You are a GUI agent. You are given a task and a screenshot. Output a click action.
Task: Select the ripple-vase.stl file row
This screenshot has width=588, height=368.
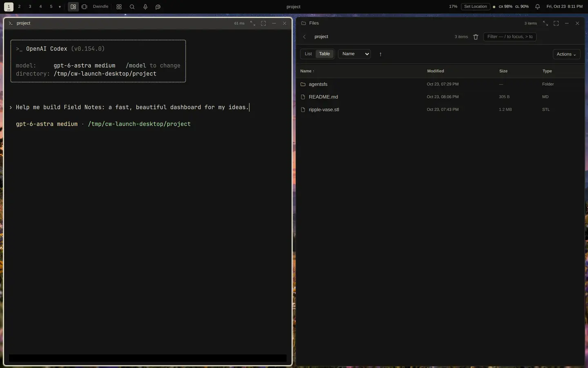(440, 110)
